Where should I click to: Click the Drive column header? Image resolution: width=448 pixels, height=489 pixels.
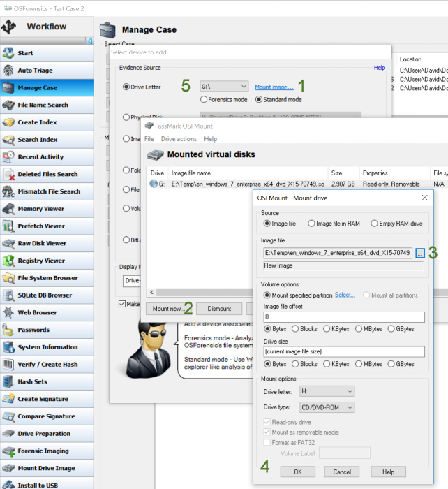pyautogui.click(x=157, y=173)
